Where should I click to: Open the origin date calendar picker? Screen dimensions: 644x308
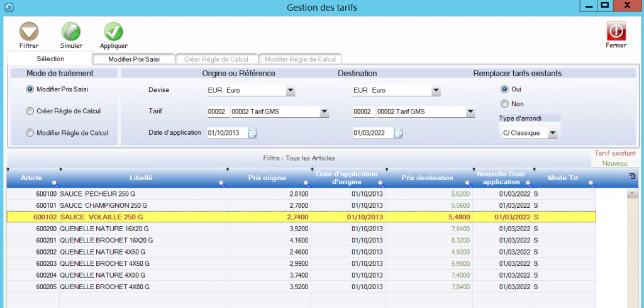(253, 133)
